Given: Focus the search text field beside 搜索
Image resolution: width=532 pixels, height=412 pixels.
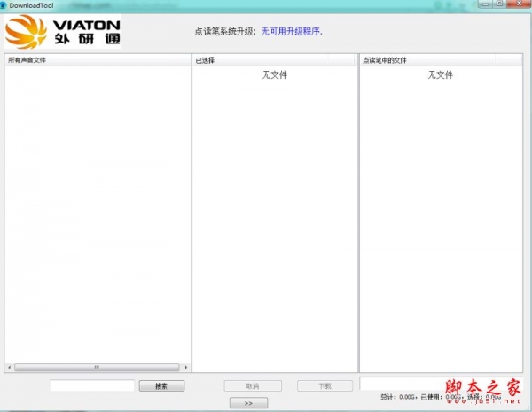Looking at the screenshot, I should pyautogui.click(x=92, y=385).
